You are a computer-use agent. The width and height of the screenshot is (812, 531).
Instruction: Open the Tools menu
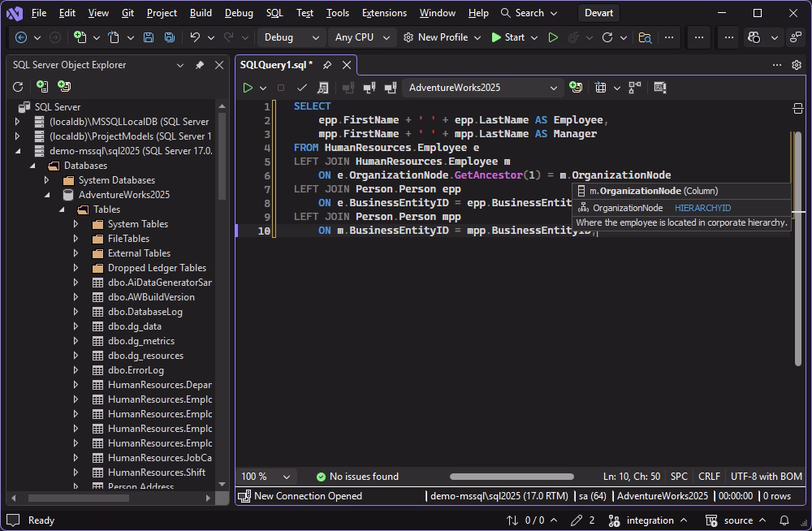coord(338,13)
